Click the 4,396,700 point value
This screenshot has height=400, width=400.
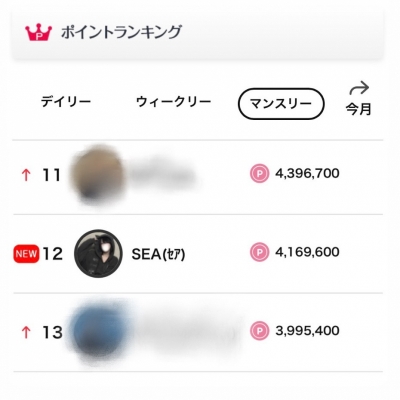(x=307, y=173)
